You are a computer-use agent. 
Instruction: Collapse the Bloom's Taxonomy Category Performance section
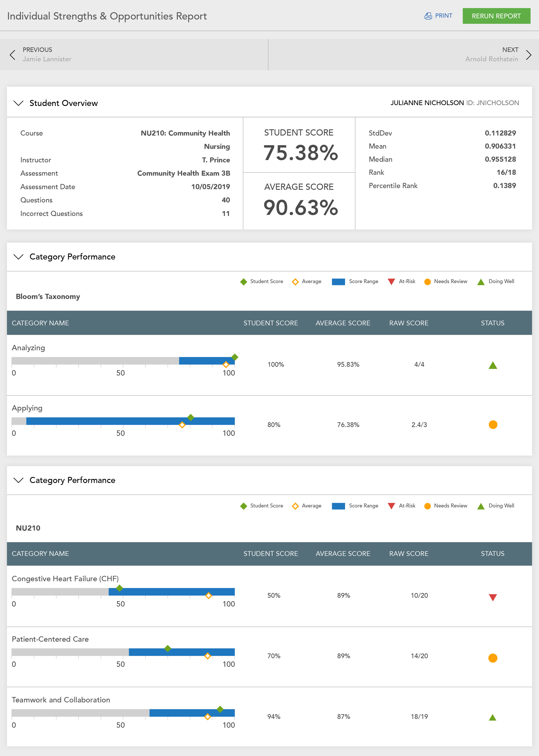(x=19, y=257)
